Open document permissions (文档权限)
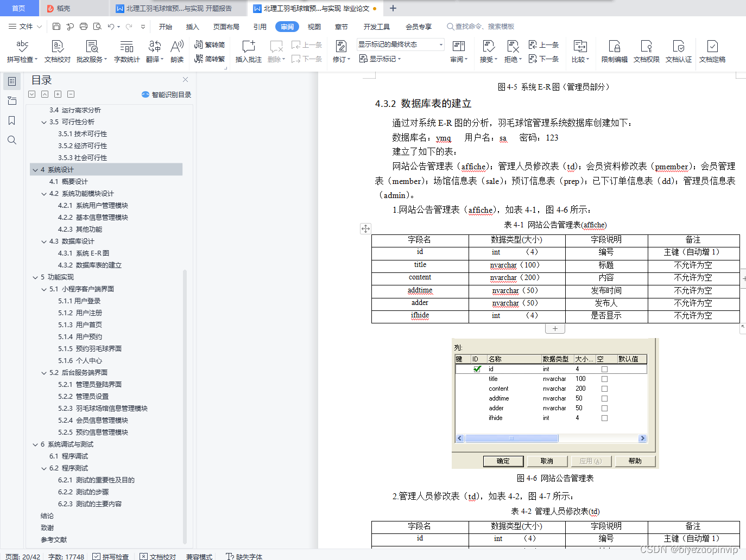Image resolution: width=746 pixels, height=560 pixels. tap(647, 52)
